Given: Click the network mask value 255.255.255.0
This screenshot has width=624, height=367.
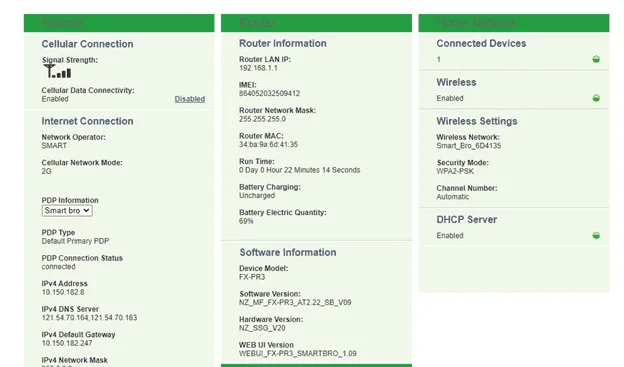Looking at the screenshot, I should click(262, 119).
